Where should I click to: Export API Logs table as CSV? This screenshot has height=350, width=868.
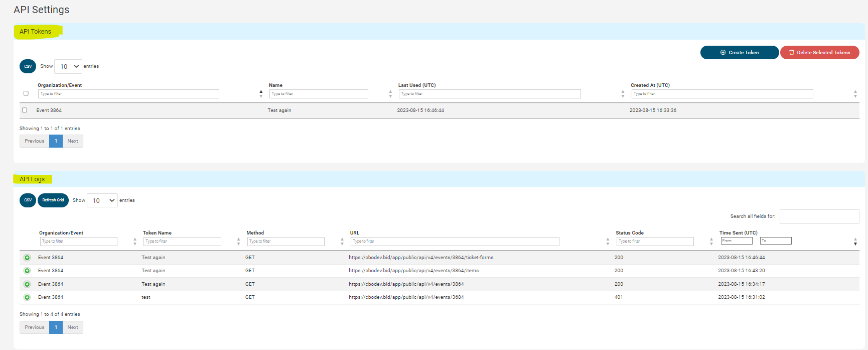pos(28,200)
